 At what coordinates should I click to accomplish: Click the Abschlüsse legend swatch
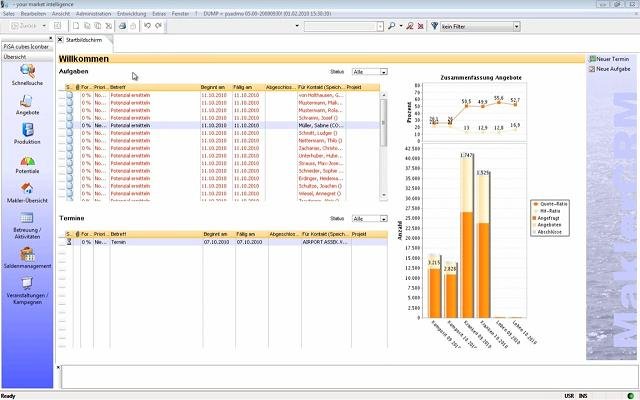pos(535,232)
